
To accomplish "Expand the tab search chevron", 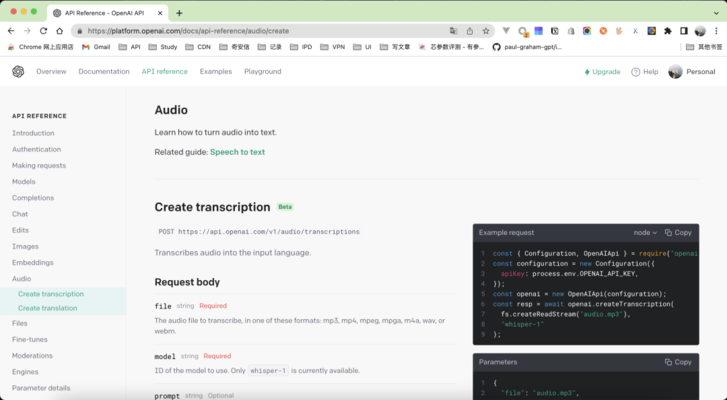I will pyautogui.click(x=716, y=13).
